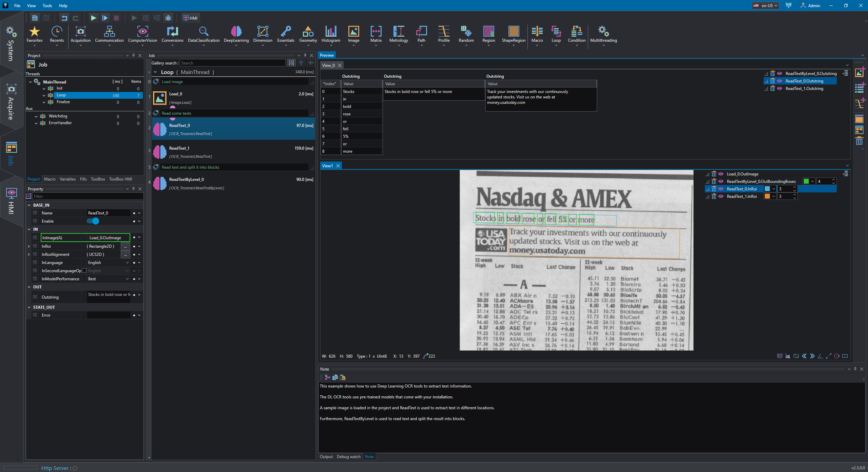Viewport: 868px width, 472px height.
Task: Check the InSecondLanguageOption checkbox
Action: pos(84,271)
